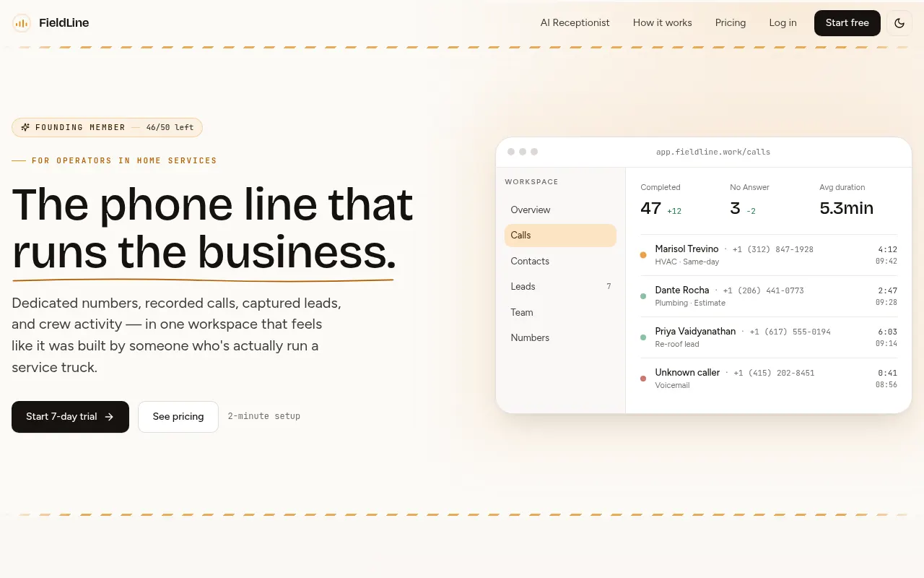Open Numbers in the workspace sidebar
The height and width of the screenshot is (578, 924).
click(560, 338)
